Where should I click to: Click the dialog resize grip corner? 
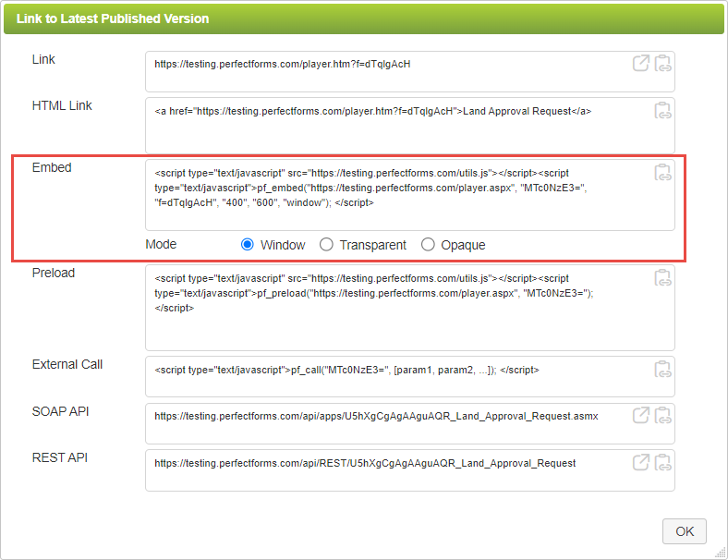[721, 553]
